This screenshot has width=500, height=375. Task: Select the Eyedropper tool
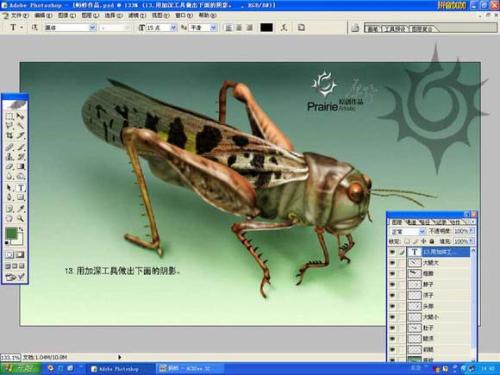click(x=21, y=209)
